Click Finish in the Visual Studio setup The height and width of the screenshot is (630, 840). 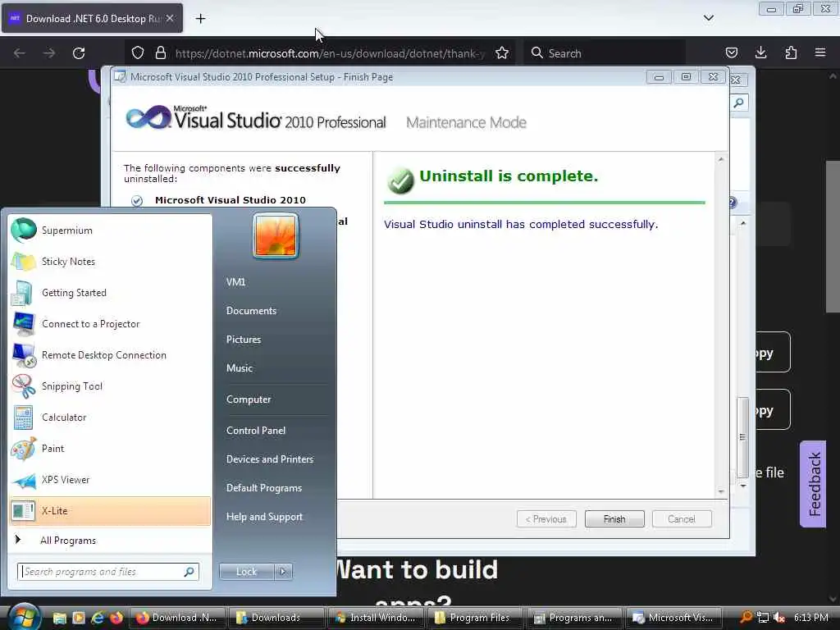tap(614, 518)
